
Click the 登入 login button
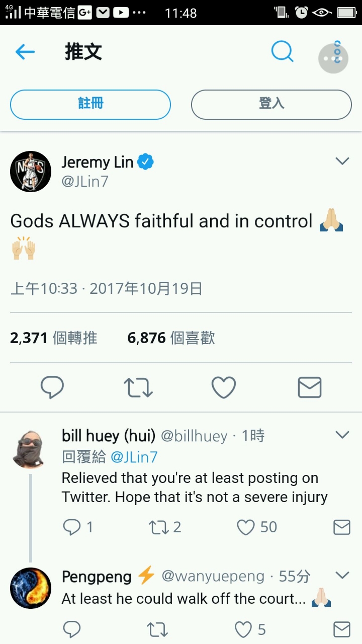click(271, 105)
